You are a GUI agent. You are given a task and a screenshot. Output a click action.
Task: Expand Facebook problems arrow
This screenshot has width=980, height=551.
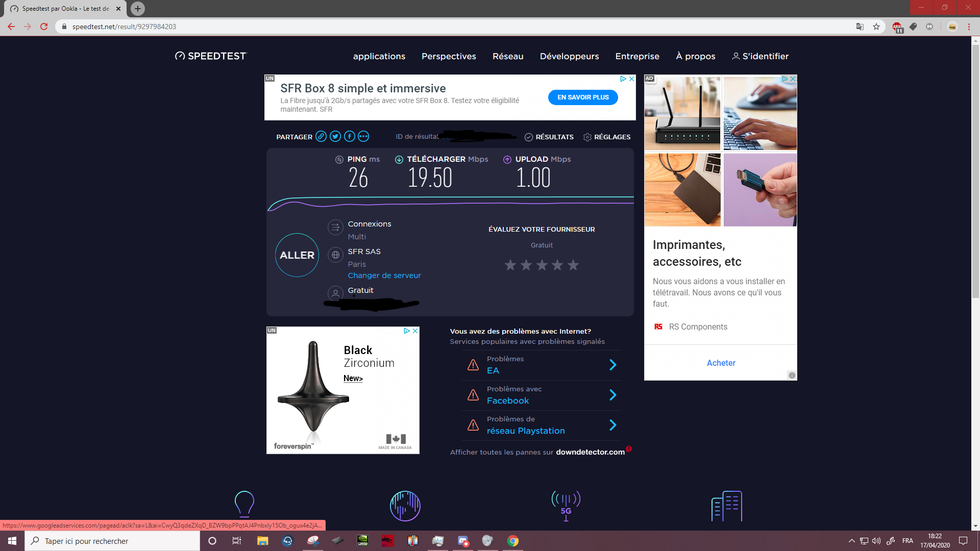click(613, 395)
